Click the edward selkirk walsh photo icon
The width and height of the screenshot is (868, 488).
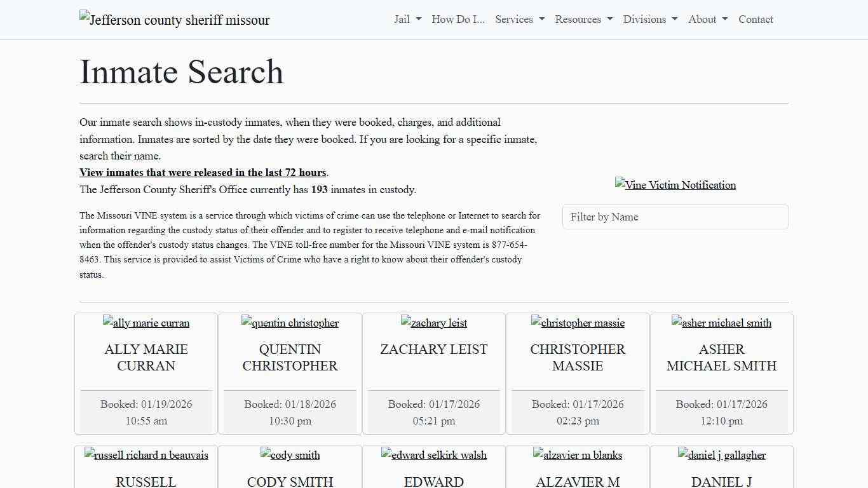433,455
